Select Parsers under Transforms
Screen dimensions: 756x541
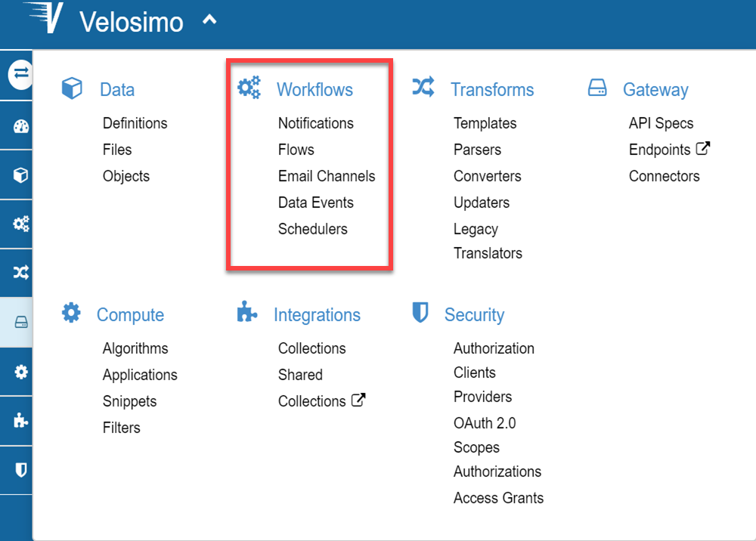(477, 150)
